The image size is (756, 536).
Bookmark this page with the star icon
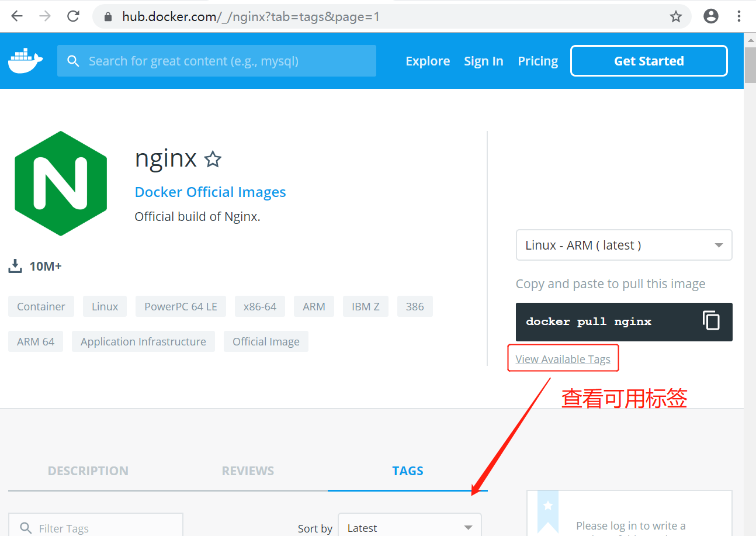tap(676, 16)
